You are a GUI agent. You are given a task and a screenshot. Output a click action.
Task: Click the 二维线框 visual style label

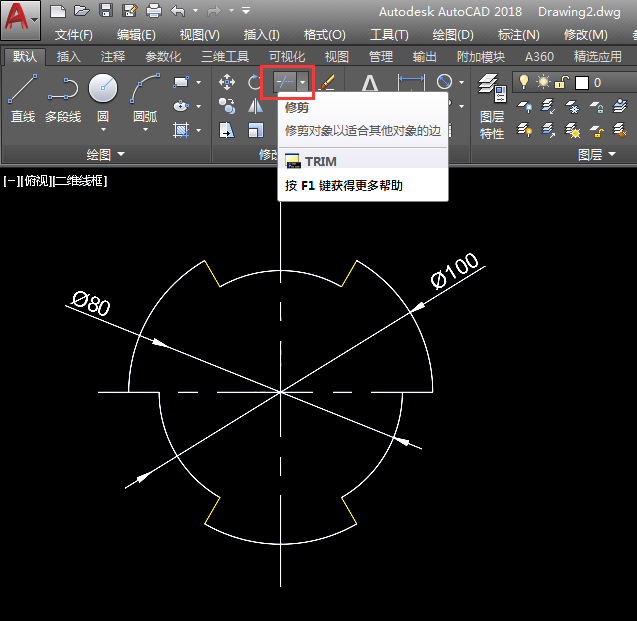(81, 181)
